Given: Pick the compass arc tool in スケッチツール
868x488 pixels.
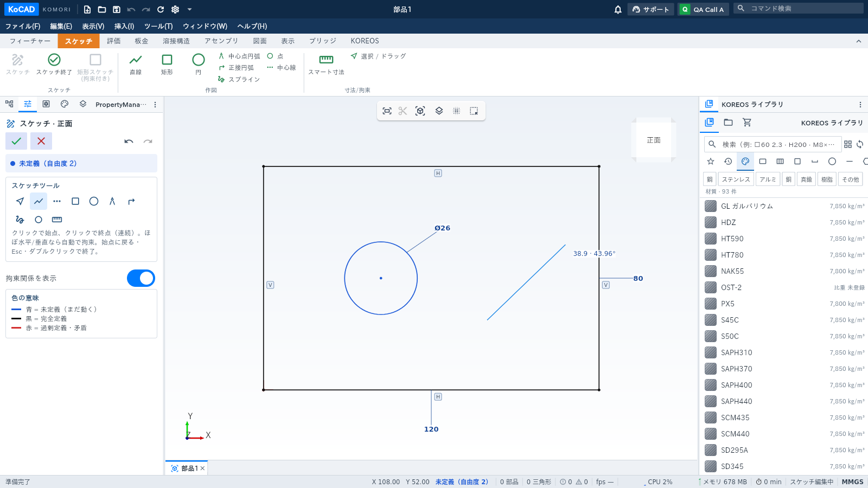Looking at the screenshot, I should [x=112, y=201].
